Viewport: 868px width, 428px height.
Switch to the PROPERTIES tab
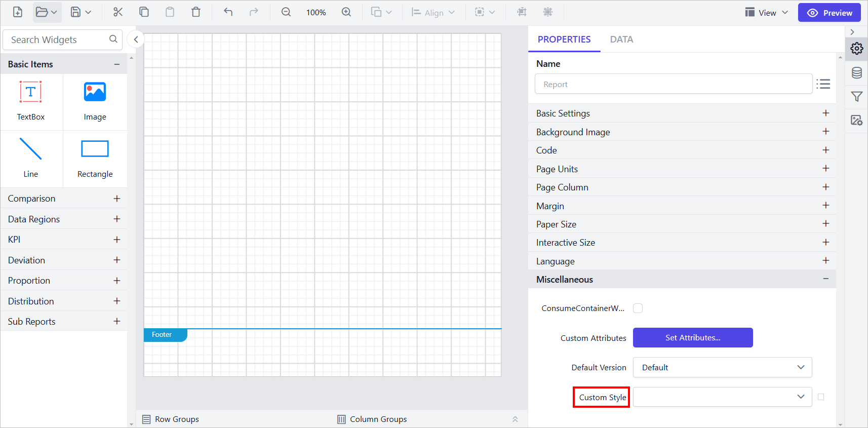(x=564, y=40)
